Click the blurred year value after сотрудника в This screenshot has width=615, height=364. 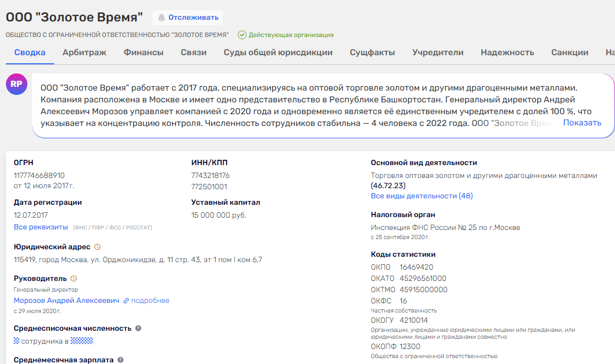tap(82, 341)
